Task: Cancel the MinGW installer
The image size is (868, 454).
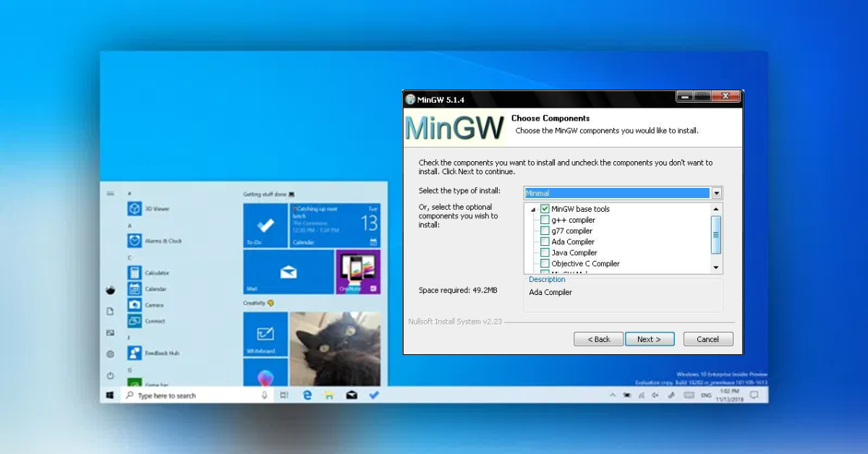Action: 708,339
